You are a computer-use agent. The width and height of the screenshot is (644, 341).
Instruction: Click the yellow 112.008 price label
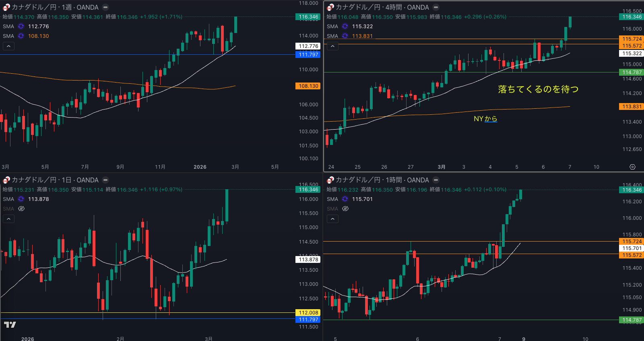pos(308,313)
